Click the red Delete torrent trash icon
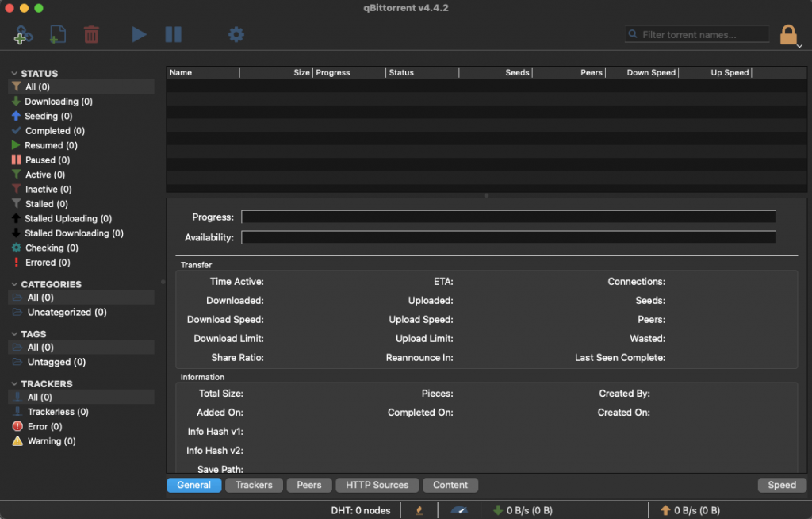 click(x=91, y=34)
